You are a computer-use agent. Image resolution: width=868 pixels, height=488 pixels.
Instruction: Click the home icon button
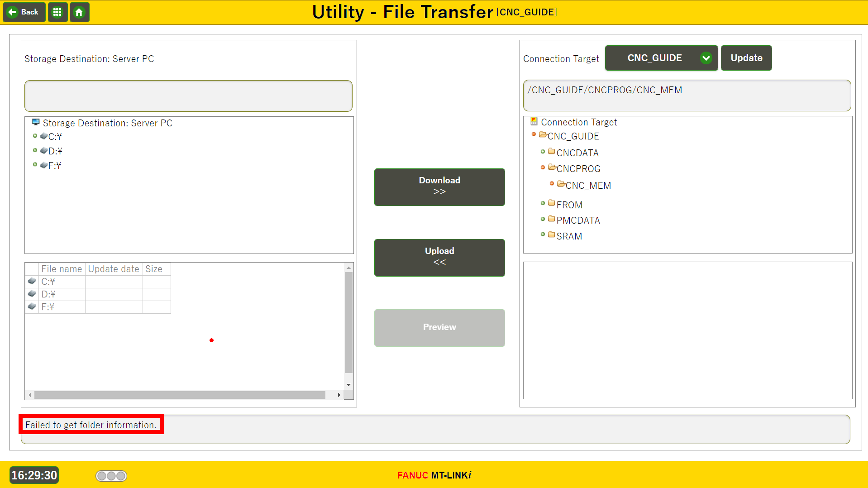click(x=79, y=12)
